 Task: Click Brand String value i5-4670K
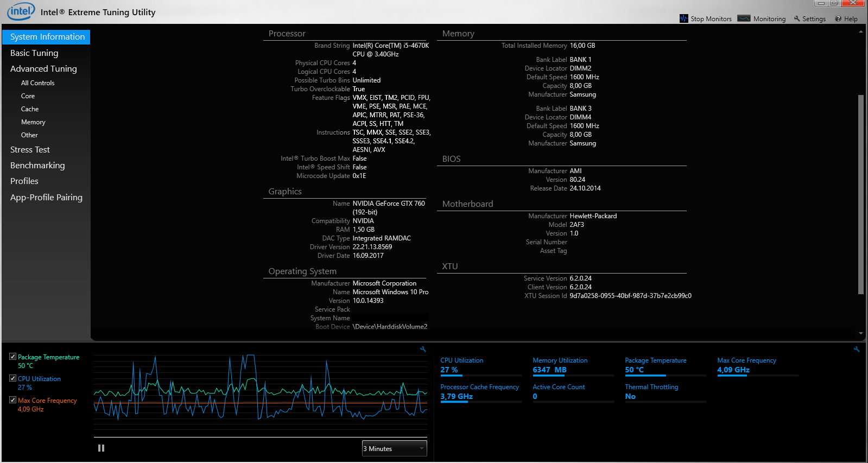point(390,50)
